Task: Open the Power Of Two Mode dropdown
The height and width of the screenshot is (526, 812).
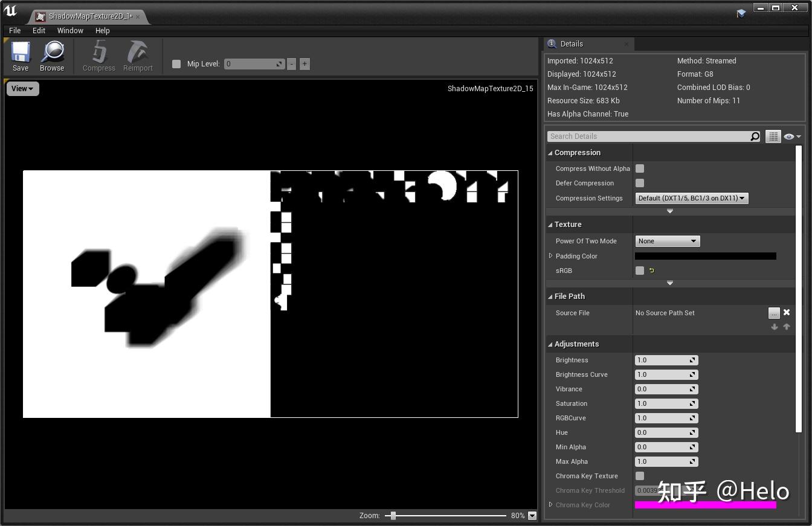Action: 668,241
